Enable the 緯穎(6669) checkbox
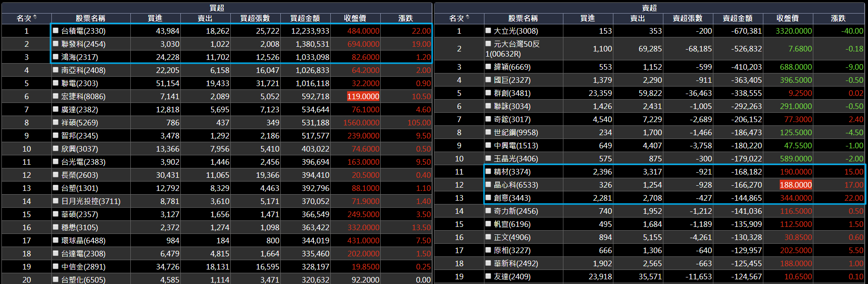Screen dimensions: 868x284 tap(488, 66)
